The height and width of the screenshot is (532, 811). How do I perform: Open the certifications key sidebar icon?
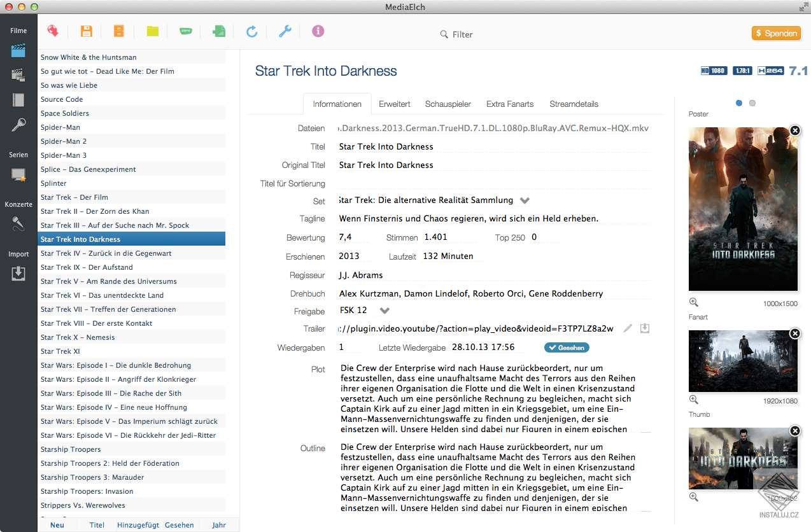tap(18, 125)
